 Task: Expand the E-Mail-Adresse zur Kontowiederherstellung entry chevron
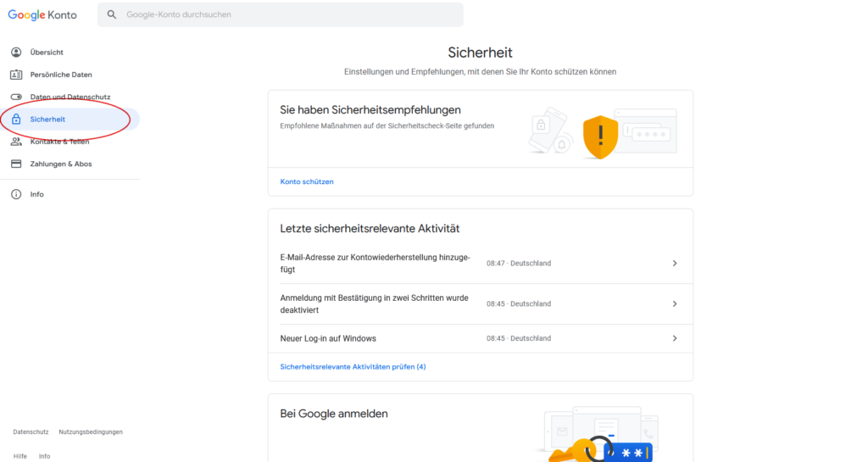coord(675,264)
